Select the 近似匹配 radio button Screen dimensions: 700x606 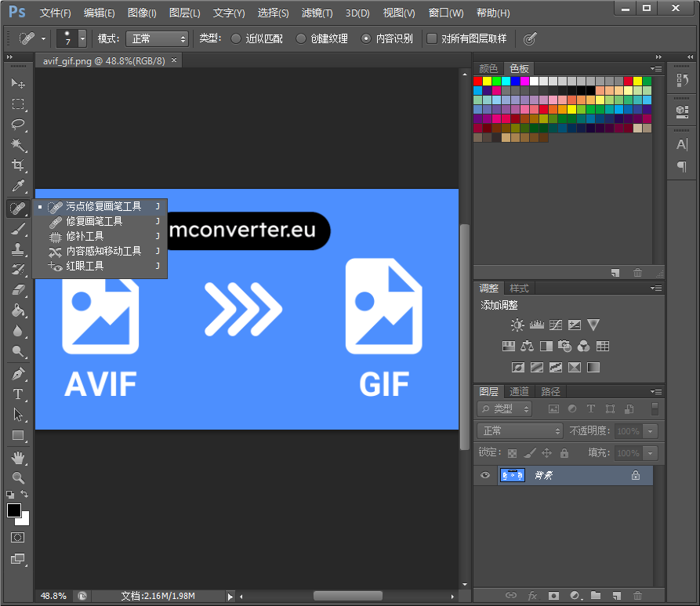point(236,38)
